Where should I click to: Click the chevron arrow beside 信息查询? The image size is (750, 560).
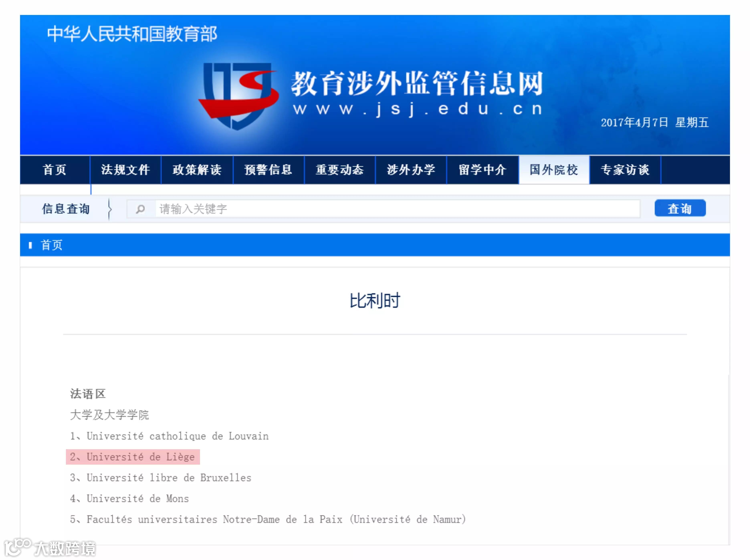coord(110,209)
